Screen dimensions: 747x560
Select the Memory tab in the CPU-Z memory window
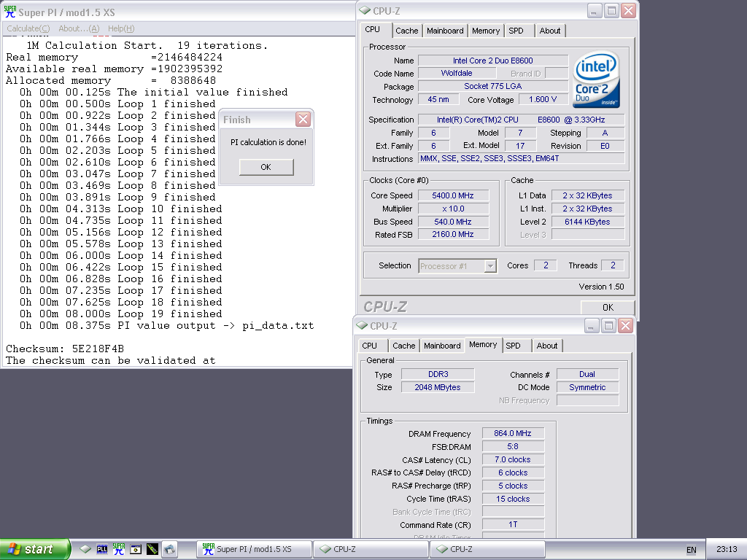[483, 345]
